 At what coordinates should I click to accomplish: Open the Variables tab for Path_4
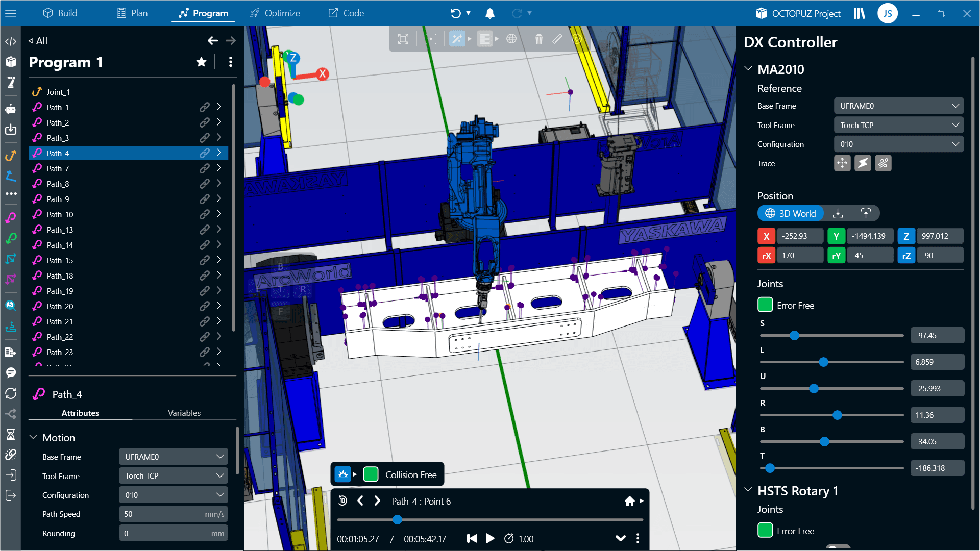184,413
